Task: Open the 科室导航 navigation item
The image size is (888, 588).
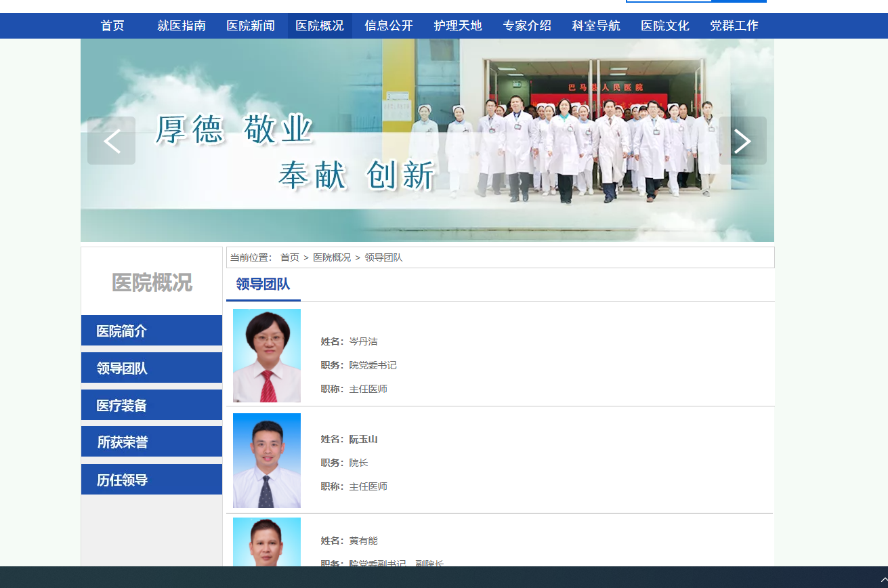Action: click(x=596, y=26)
